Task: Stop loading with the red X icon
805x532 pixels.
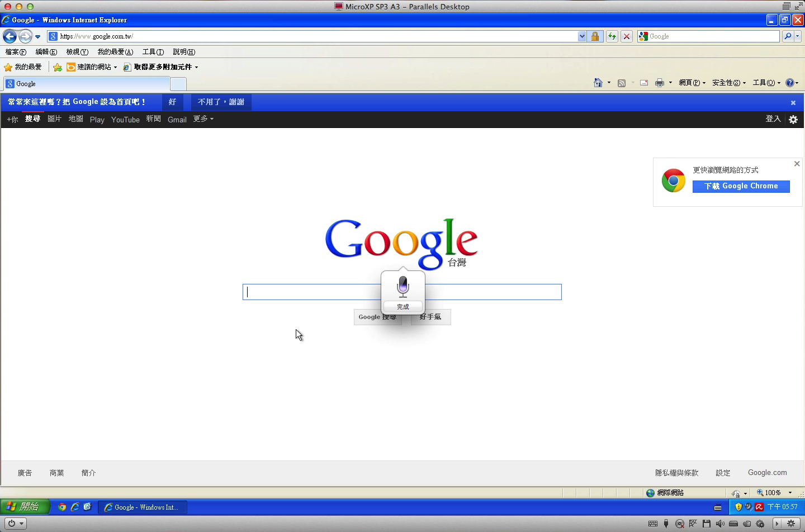Action: point(627,36)
